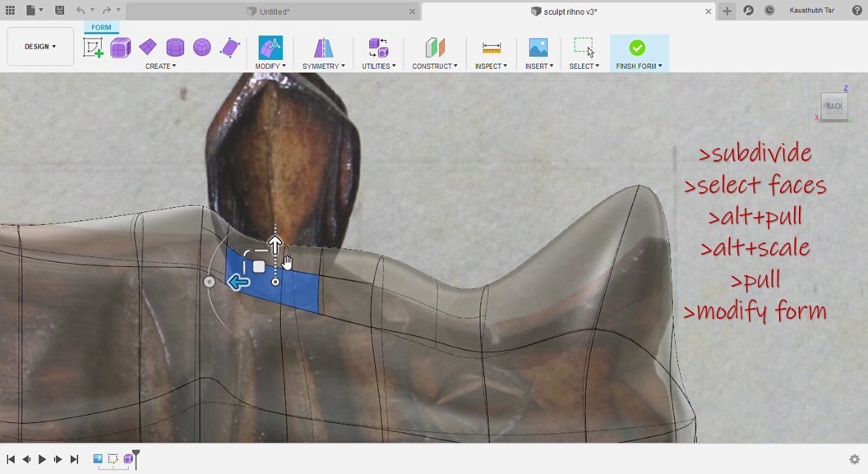Play the design timeline
The height and width of the screenshot is (474, 868).
[42, 459]
